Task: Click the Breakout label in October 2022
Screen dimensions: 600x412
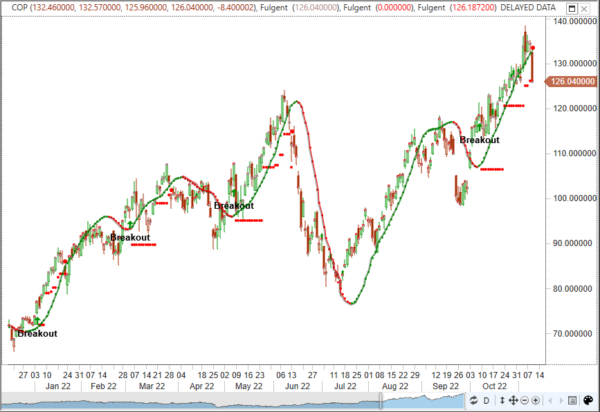Action: pos(479,140)
